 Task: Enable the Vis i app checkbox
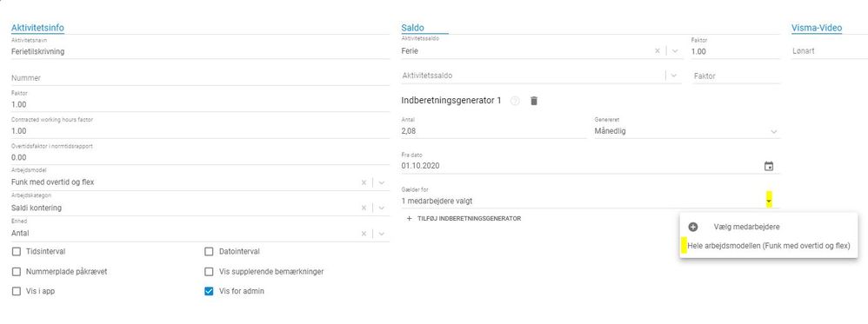(17, 291)
